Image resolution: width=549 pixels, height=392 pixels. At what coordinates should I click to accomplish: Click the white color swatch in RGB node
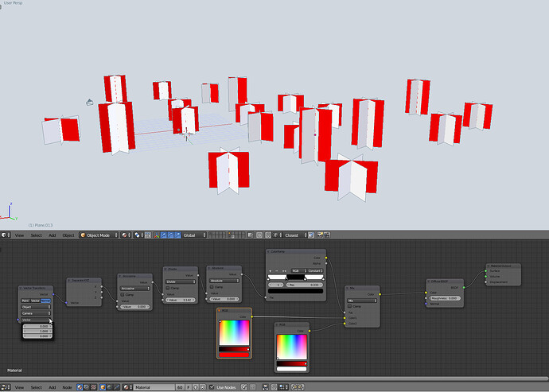click(x=292, y=369)
